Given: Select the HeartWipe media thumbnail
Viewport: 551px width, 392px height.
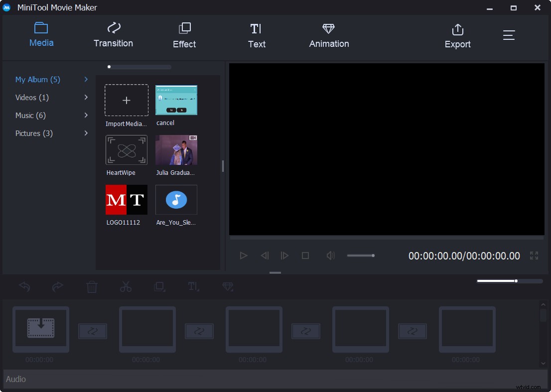Looking at the screenshot, I should 126,150.
